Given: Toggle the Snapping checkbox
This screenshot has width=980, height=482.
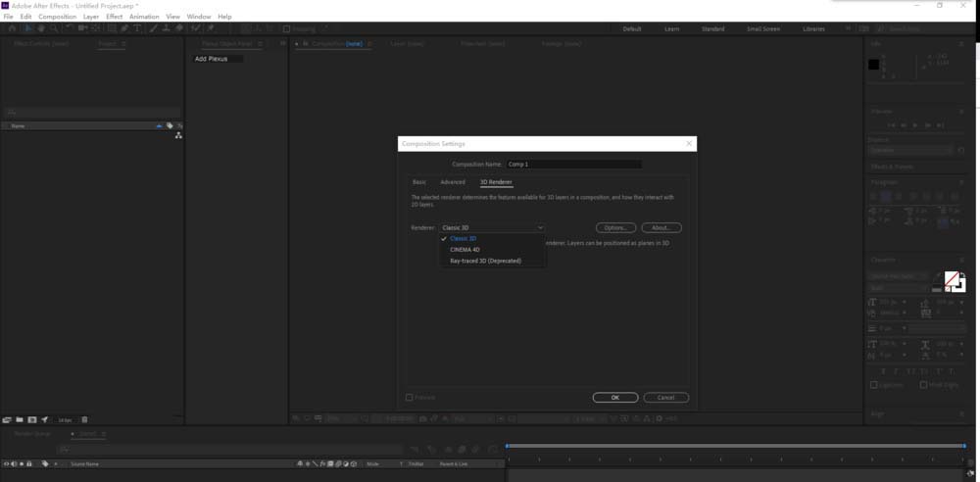Looking at the screenshot, I should [x=287, y=28].
